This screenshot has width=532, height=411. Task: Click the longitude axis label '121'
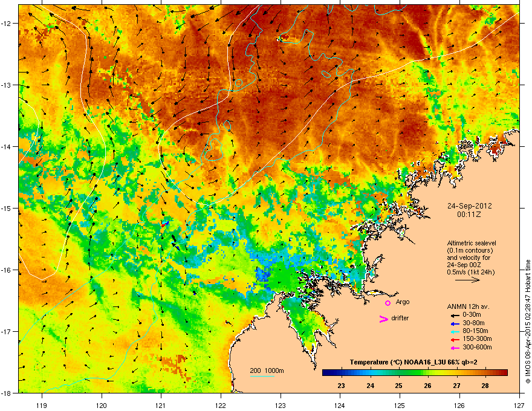click(161, 406)
